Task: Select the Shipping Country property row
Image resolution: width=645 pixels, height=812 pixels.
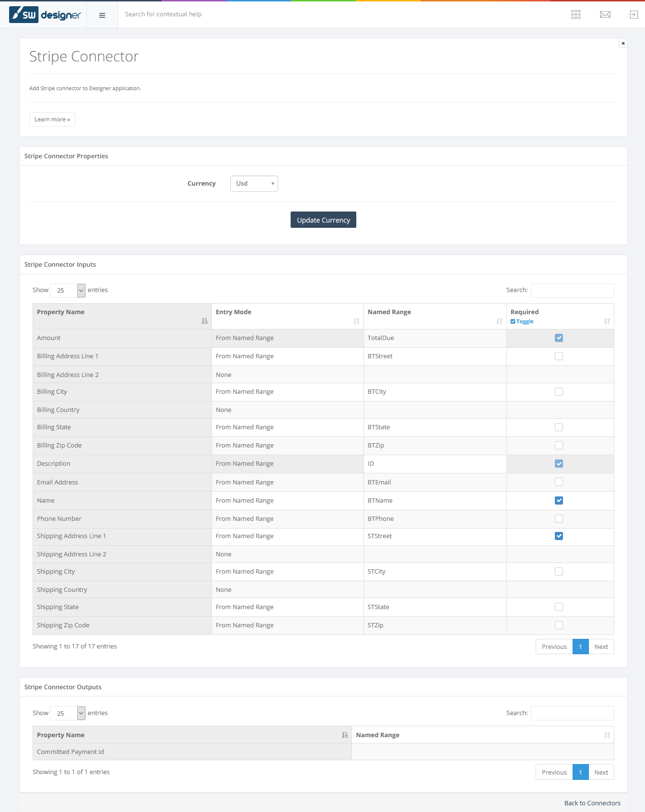Action: 323,589
